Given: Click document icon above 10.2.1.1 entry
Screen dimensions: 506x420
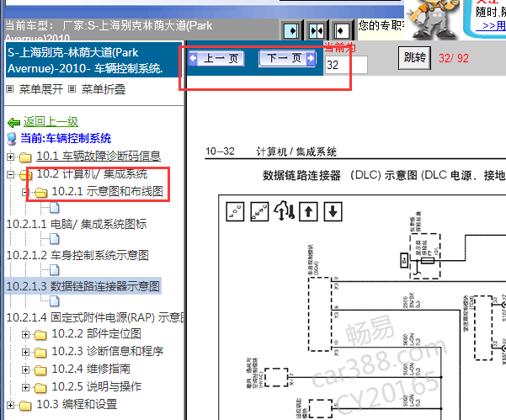Looking at the screenshot, I should pos(54,208).
